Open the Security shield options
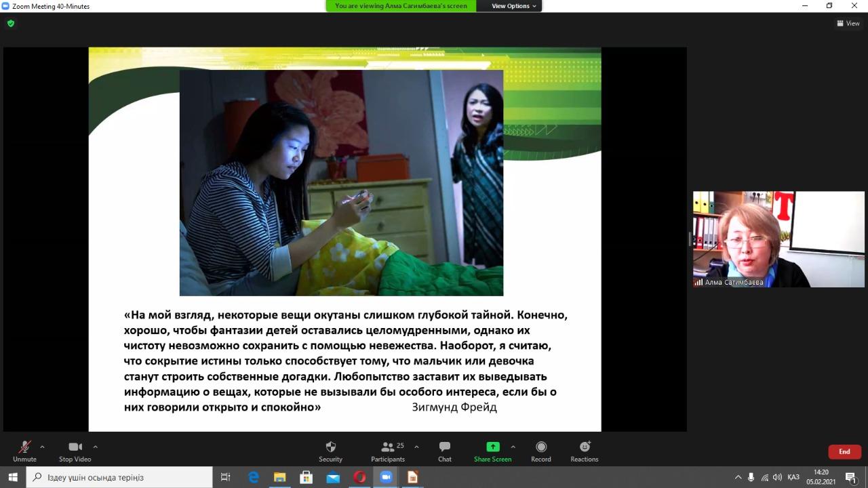 [x=330, y=451]
